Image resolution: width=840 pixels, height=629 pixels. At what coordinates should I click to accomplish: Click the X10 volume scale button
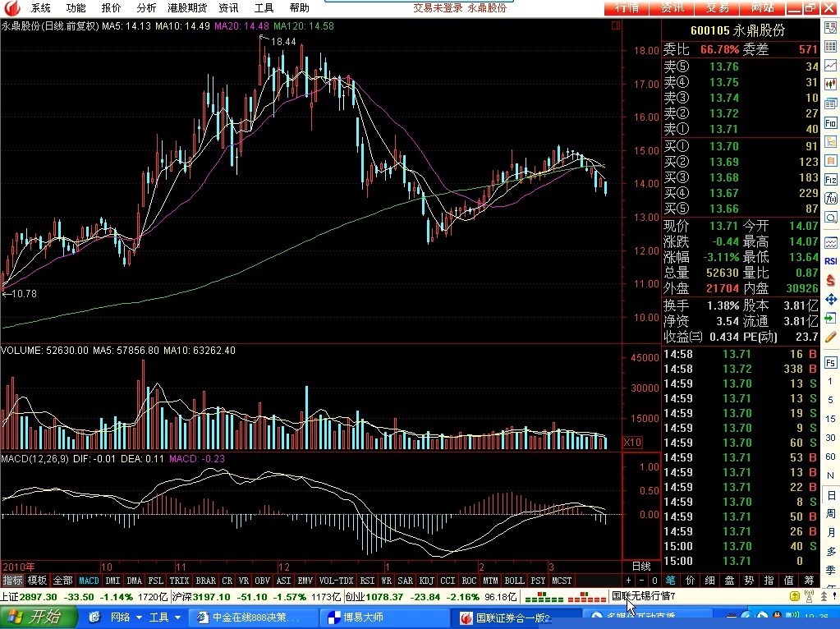click(632, 442)
